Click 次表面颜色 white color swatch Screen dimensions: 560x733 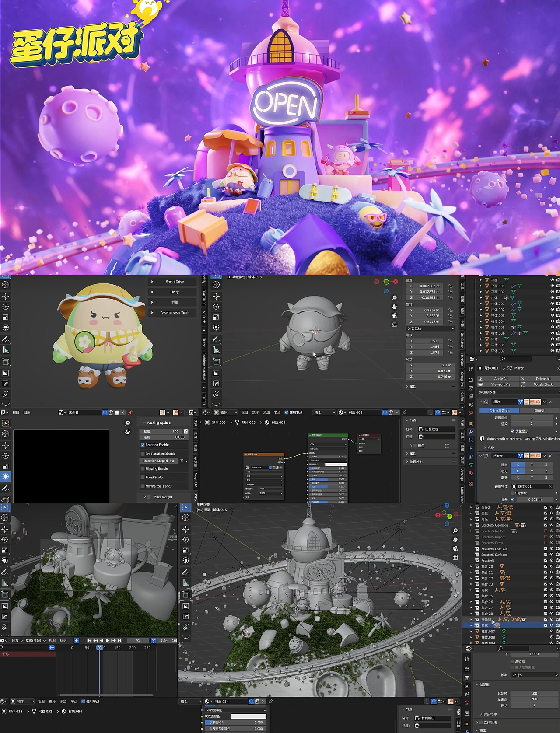tap(248, 716)
